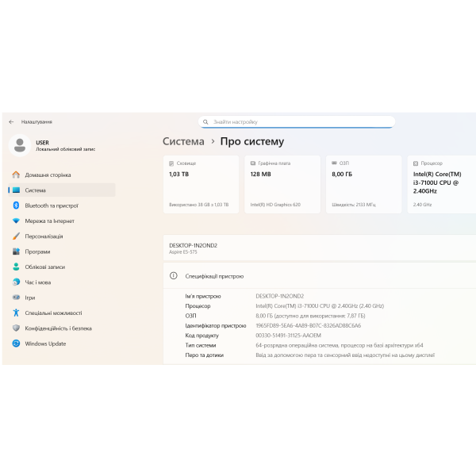Viewport: 476px width, 476px height.
Task: Click the Налаштування window title
Action: click(x=36, y=121)
